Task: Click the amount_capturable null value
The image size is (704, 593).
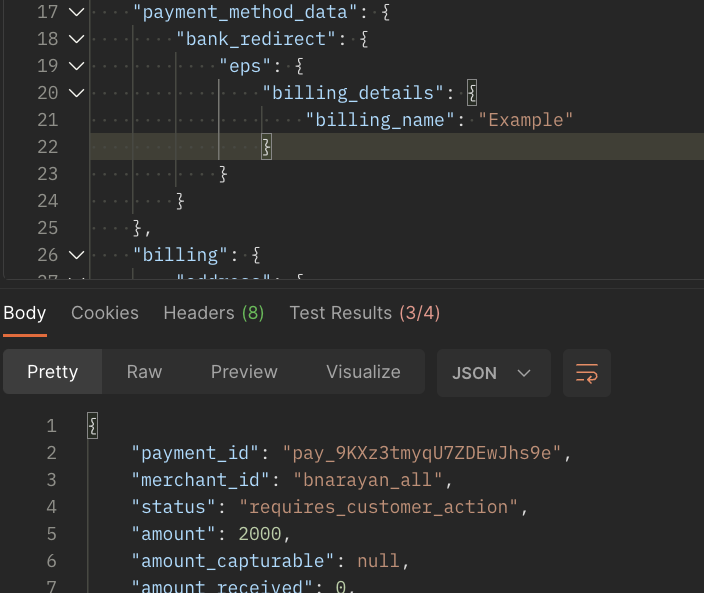Action: [378, 561]
